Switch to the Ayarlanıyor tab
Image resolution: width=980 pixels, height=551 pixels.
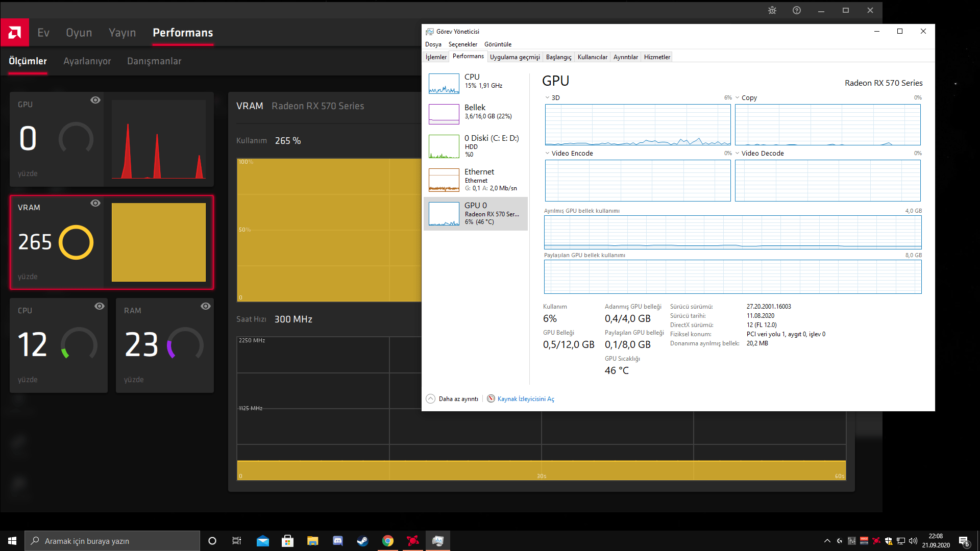coord(87,61)
